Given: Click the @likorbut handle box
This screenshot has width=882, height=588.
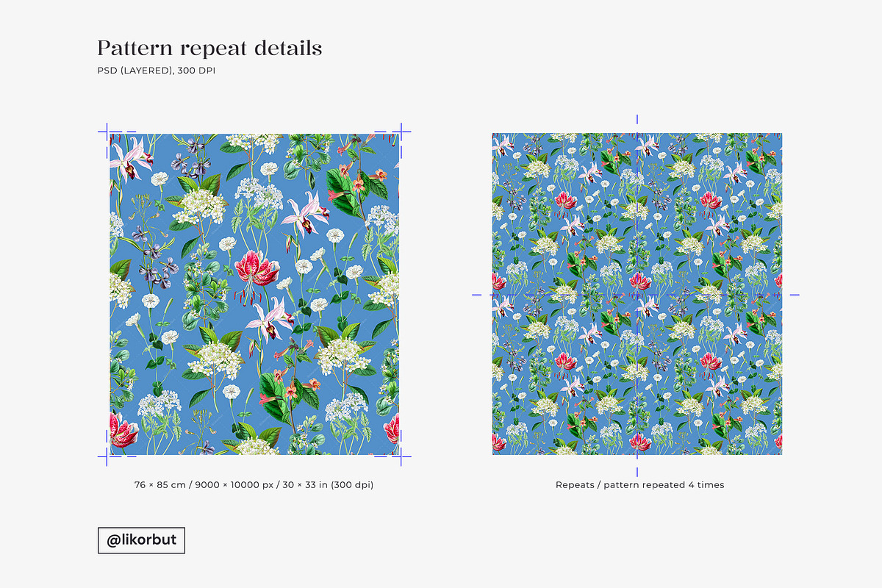Looking at the screenshot, I should 141,540.
